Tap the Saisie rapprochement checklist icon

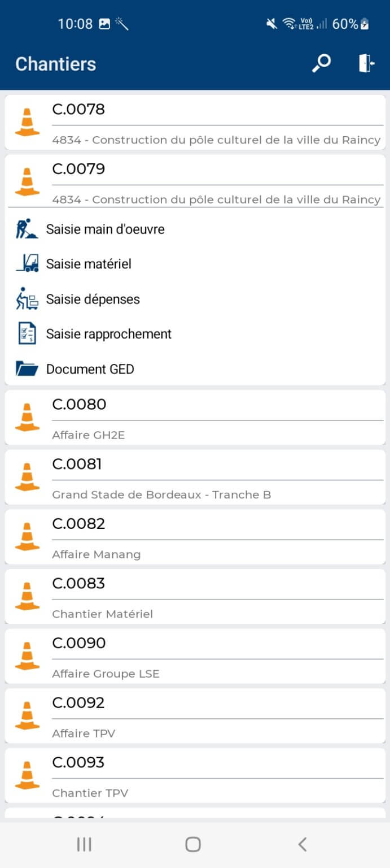click(27, 333)
